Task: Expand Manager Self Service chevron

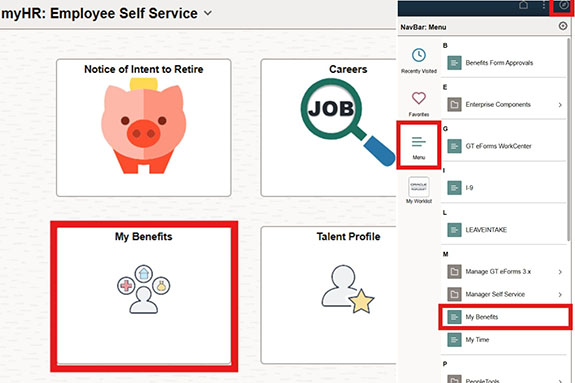Action: pos(560,295)
